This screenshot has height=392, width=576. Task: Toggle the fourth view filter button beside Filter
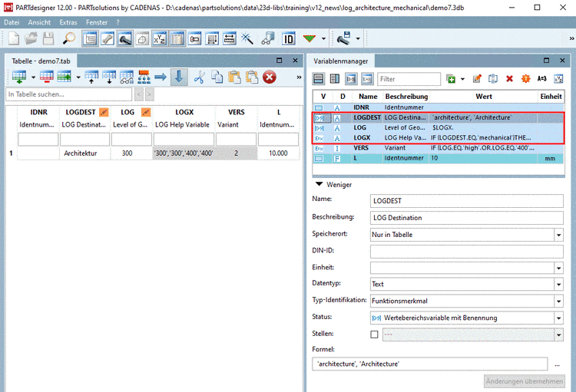(367, 79)
